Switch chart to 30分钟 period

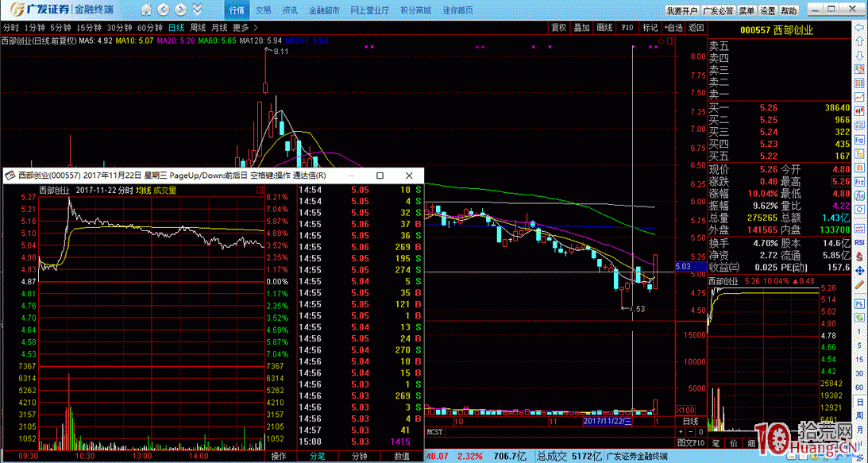[119, 27]
